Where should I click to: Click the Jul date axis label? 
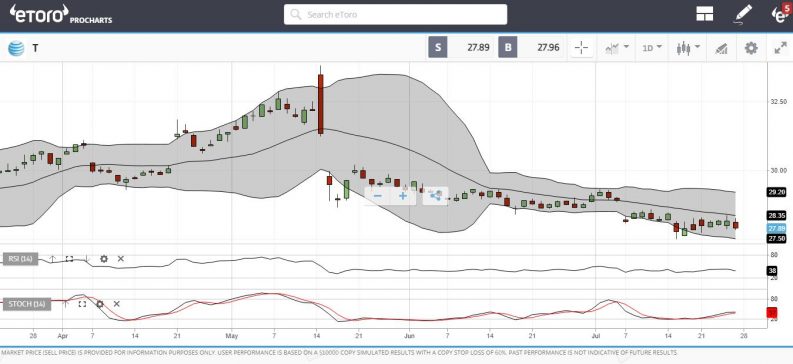pyautogui.click(x=595, y=336)
